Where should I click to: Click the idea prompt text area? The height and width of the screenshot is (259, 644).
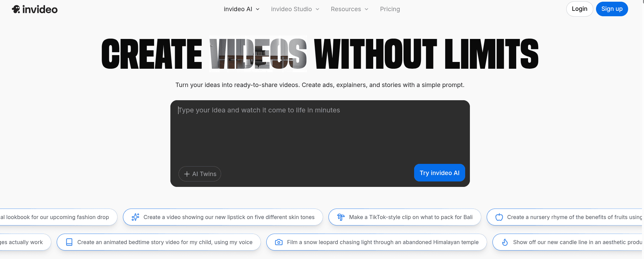319,132
